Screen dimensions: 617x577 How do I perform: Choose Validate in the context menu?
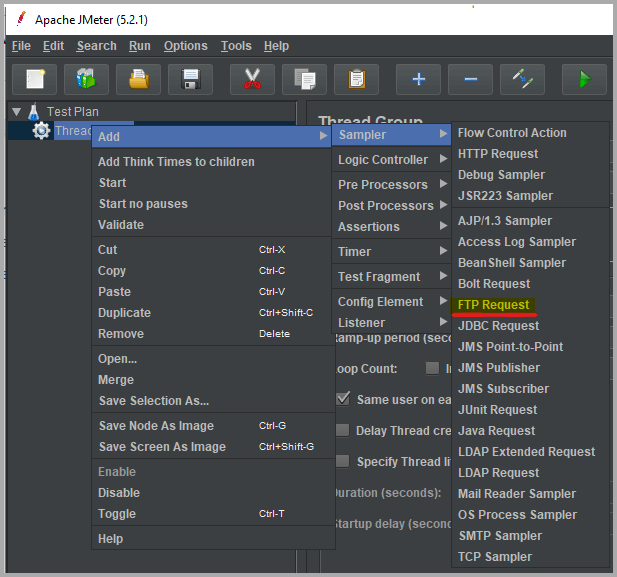point(121,225)
